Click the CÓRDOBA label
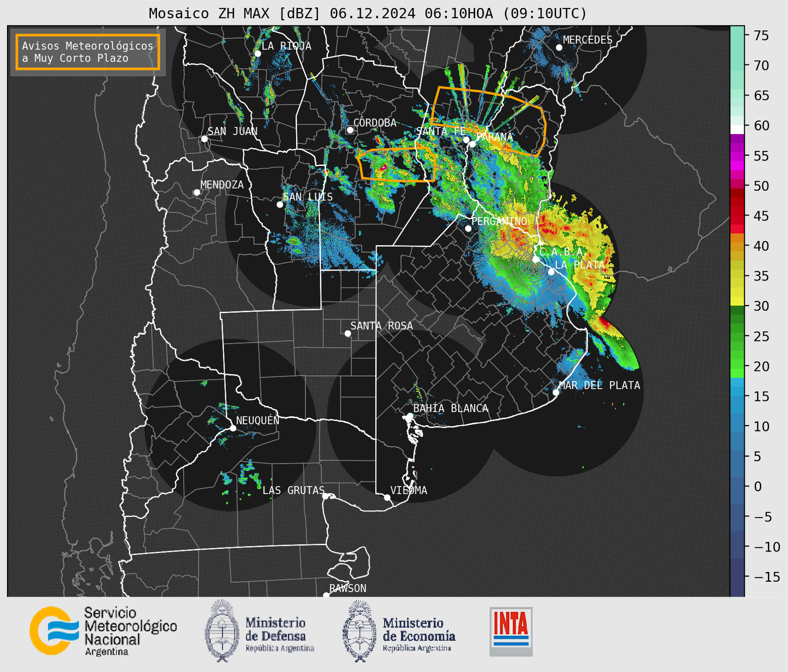This screenshot has width=788, height=672. 375,122
